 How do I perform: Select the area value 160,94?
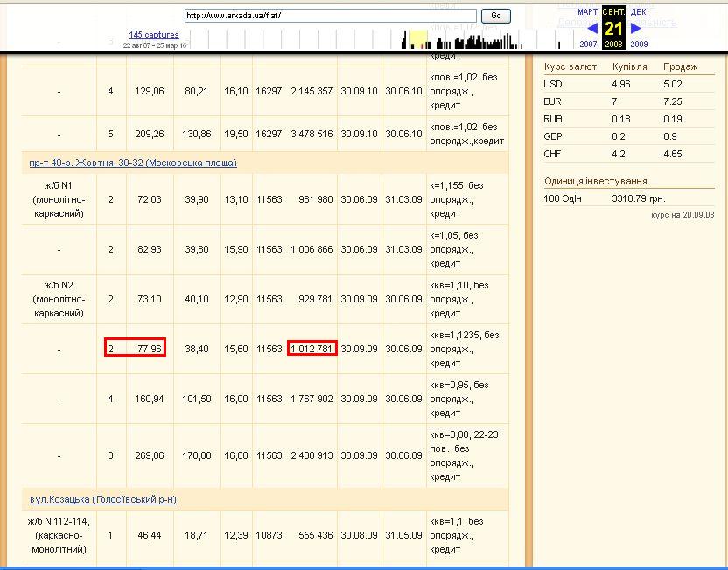tap(150, 399)
